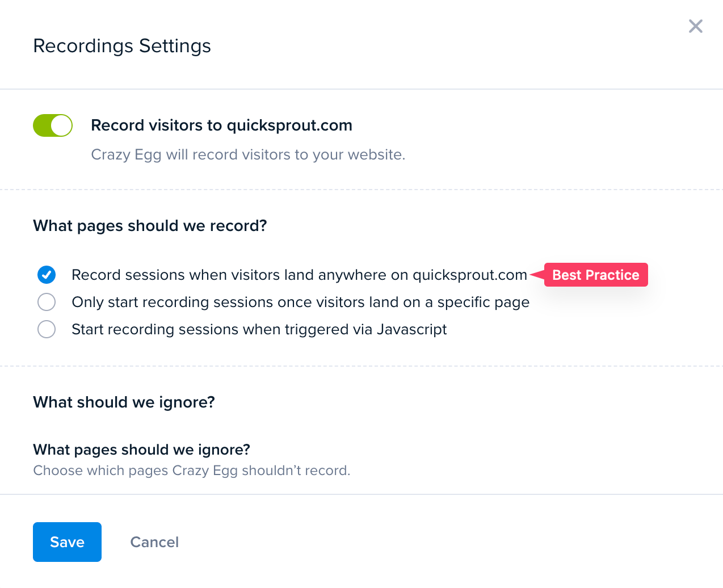Screen dimensions: 723x588
Task: Click the 'Record visitors to quicksprout.com' label
Action: [x=221, y=125]
